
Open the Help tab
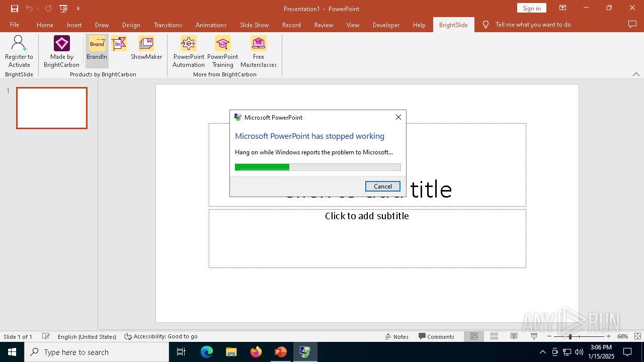(x=419, y=25)
